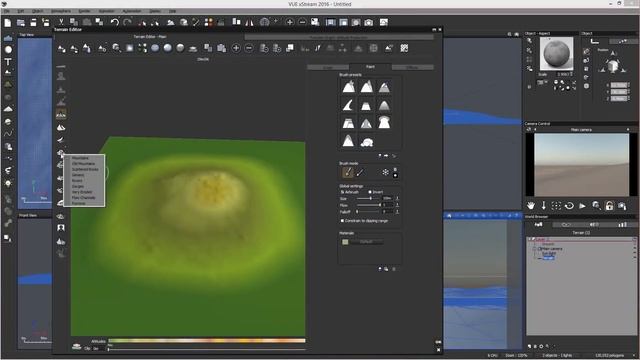Click the snowflake freeze icon in Brush mode

tap(385, 172)
